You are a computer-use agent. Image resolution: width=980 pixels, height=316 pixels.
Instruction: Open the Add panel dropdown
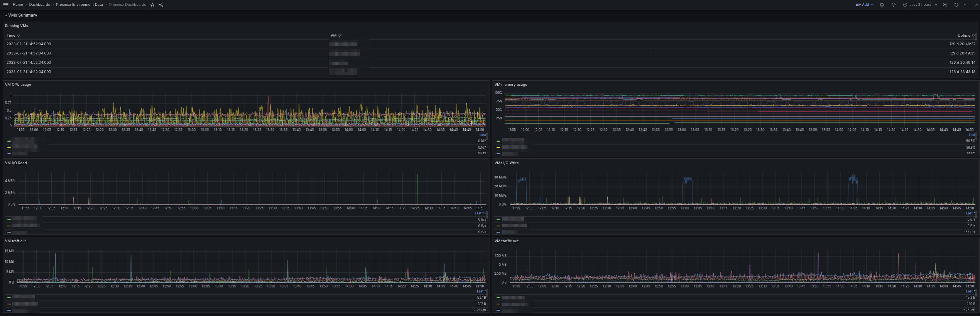(864, 5)
